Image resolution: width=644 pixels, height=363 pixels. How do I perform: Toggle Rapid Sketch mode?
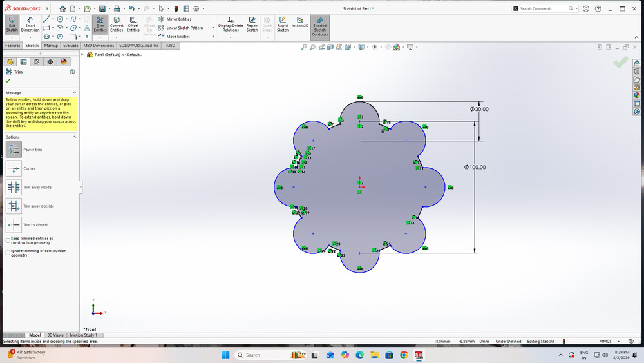[283, 25]
